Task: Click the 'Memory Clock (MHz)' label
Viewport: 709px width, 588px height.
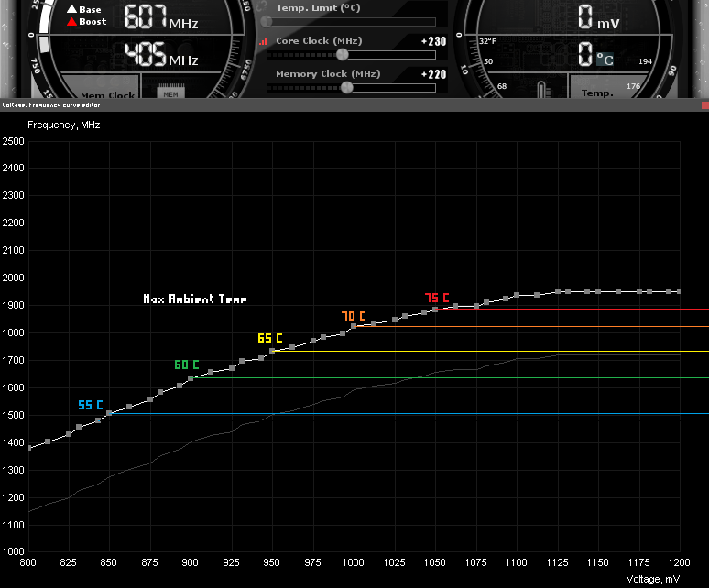Action: 328,73
